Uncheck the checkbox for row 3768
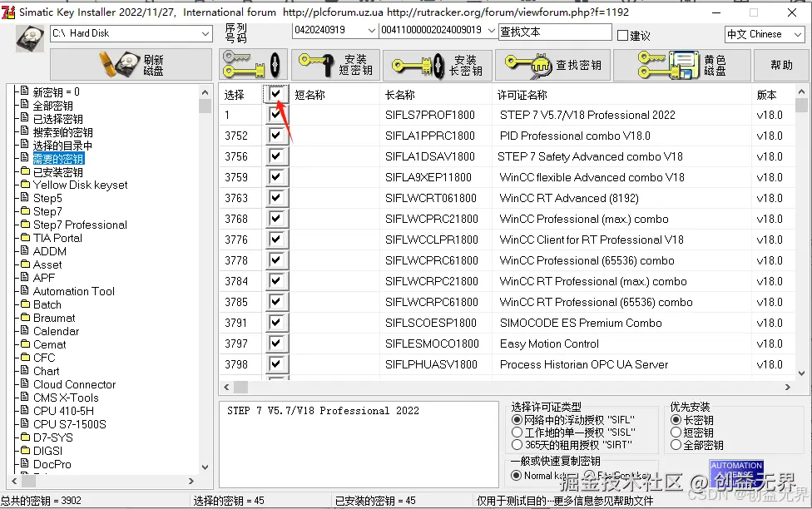 [x=275, y=219]
